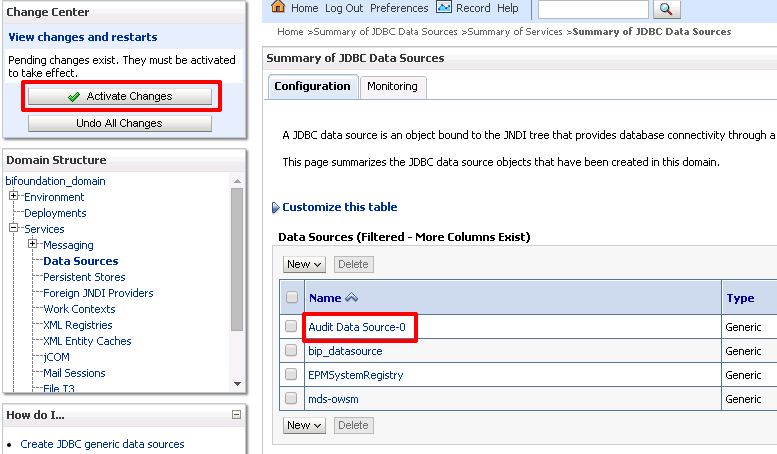Select the bip_datasource row checkbox
The height and width of the screenshot is (454, 777).
tap(291, 351)
